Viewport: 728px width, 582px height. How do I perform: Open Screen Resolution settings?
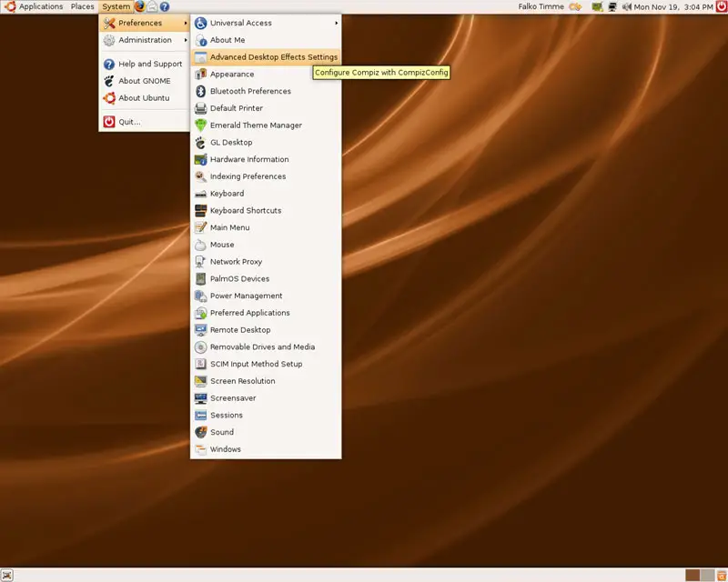266,381
